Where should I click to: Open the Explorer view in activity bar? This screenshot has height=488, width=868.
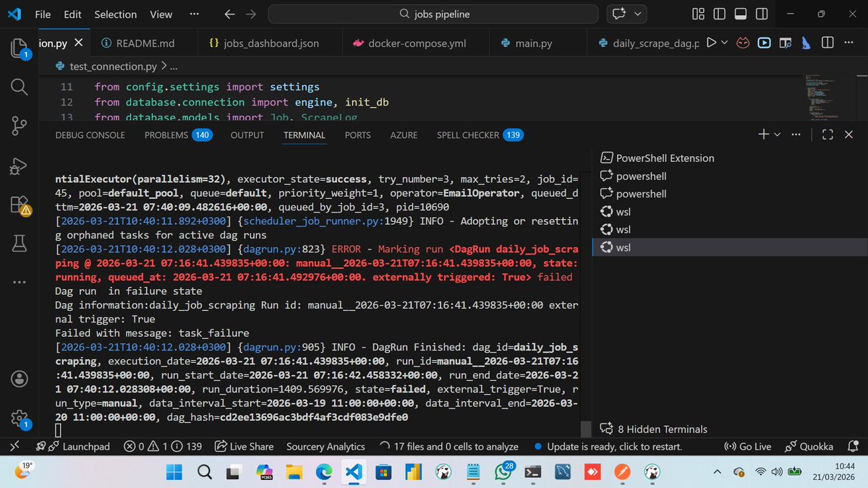(20, 48)
